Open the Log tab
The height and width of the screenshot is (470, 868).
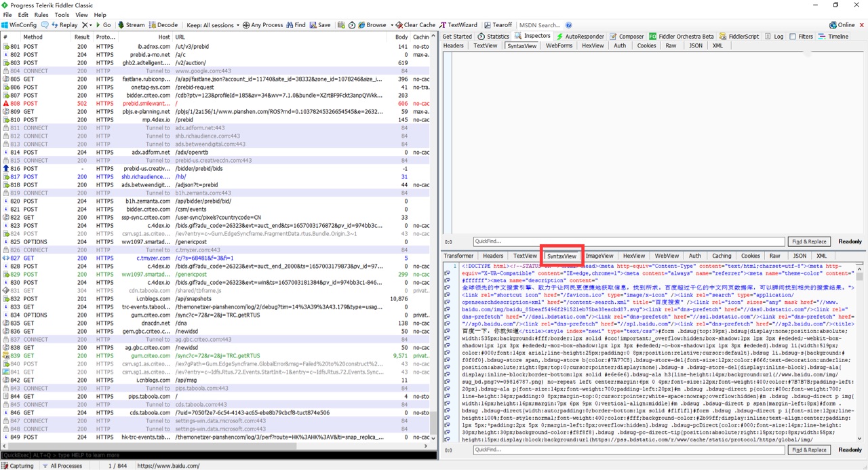click(774, 36)
